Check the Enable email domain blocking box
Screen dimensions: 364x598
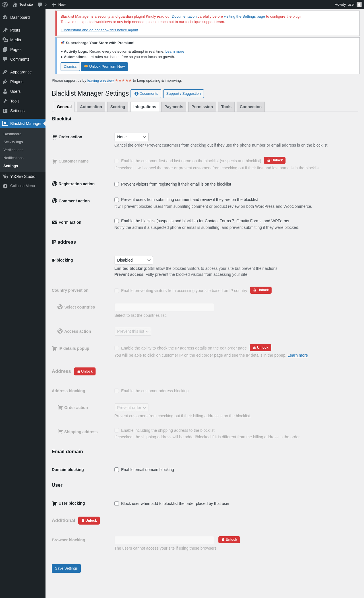click(117, 470)
